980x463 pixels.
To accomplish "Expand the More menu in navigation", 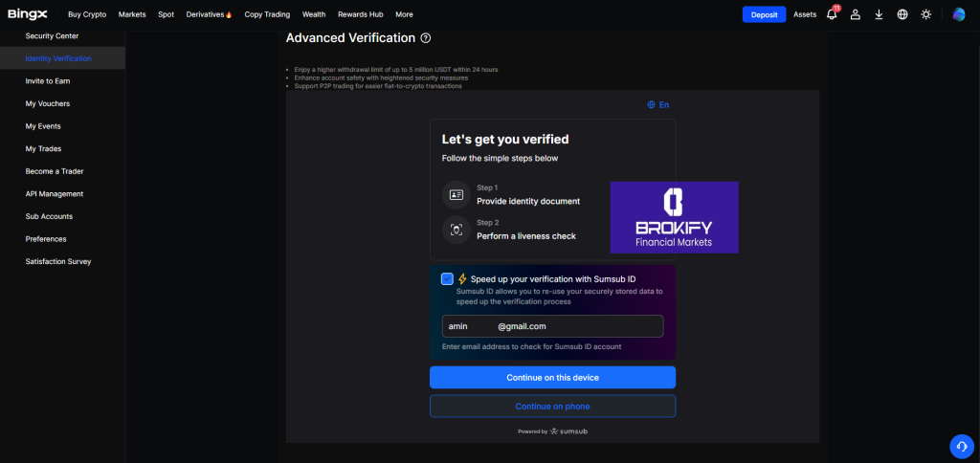I will pos(404,14).
